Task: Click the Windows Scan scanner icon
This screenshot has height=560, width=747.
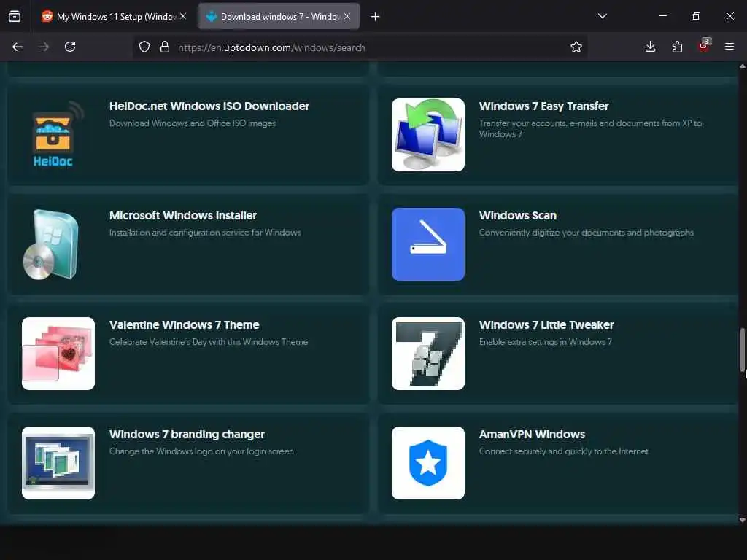Action: pos(427,244)
